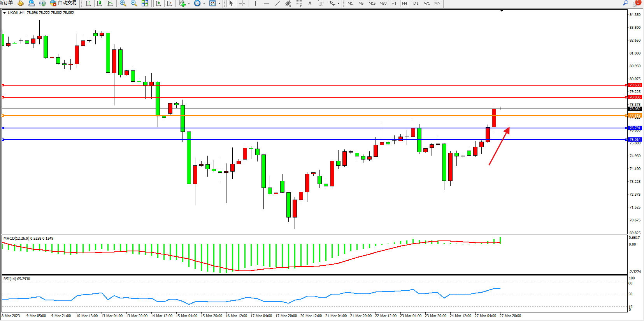The width and height of the screenshot is (644, 321).
Task: Select the Fibonacci retracement tool
Action: pyautogui.click(x=299, y=4)
